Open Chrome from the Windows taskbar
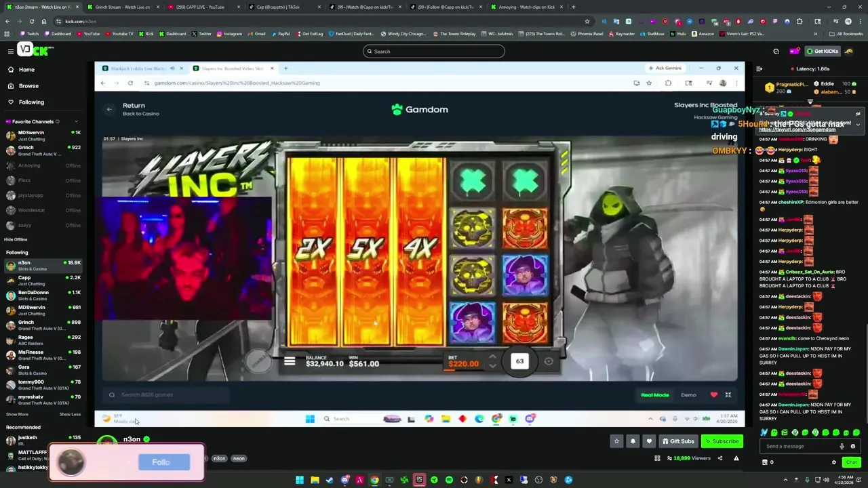Image resolution: width=868 pixels, height=488 pixels. tap(374, 480)
